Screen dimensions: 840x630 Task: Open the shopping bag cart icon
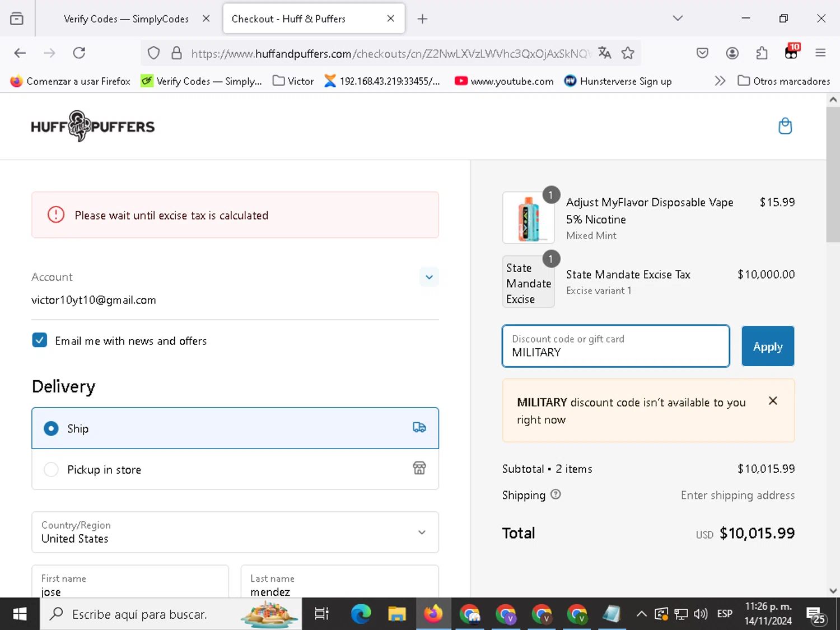coord(785,126)
